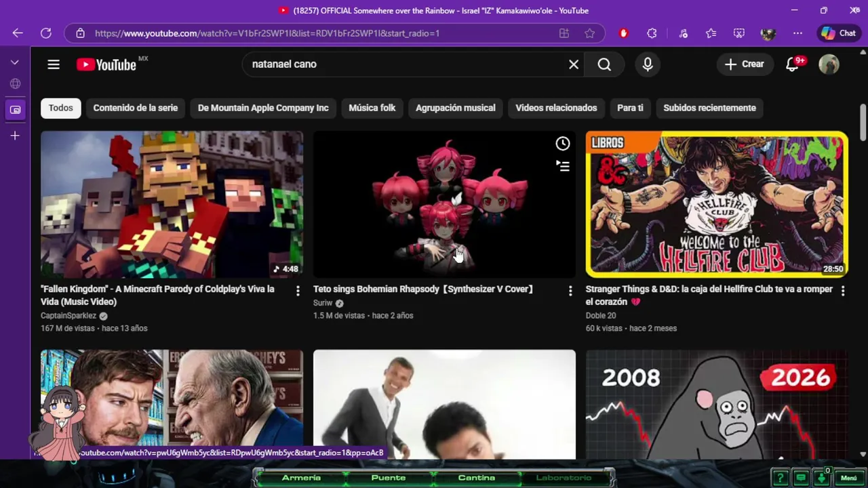This screenshot has height=488, width=868.
Task: Visit the Doble 20 channel
Action: 601,316
